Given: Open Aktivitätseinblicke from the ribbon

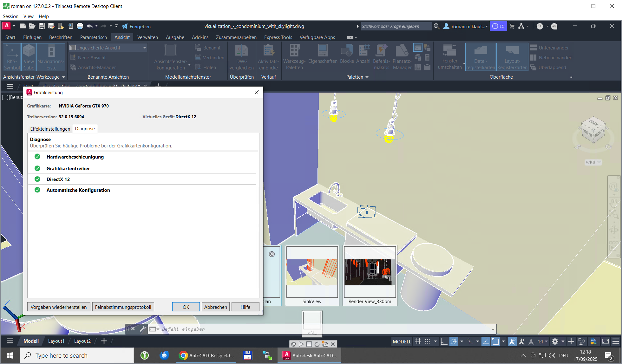Looking at the screenshot, I should pyautogui.click(x=268, y=57).
